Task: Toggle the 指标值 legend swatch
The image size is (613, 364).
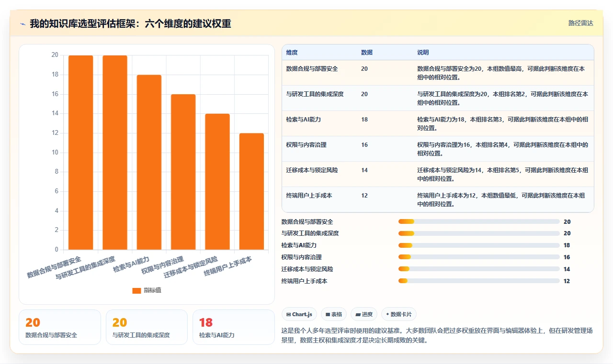Action: click(136, 290)
